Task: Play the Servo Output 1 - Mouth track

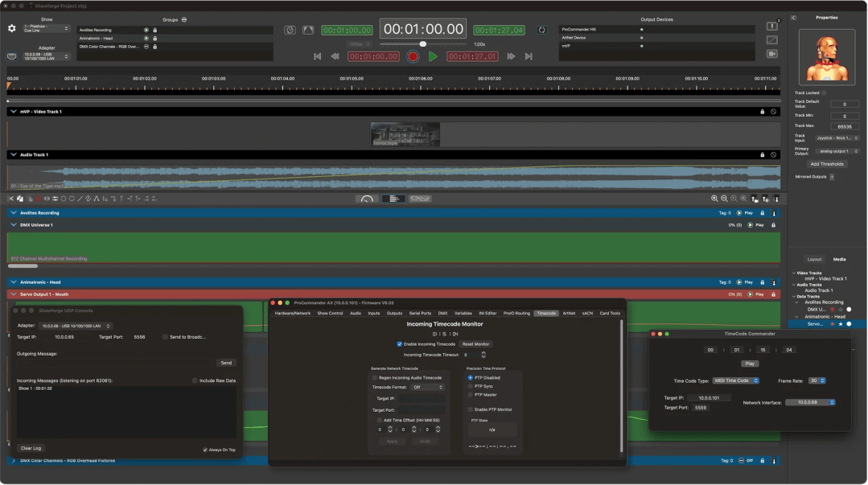Action: point(751,294)
